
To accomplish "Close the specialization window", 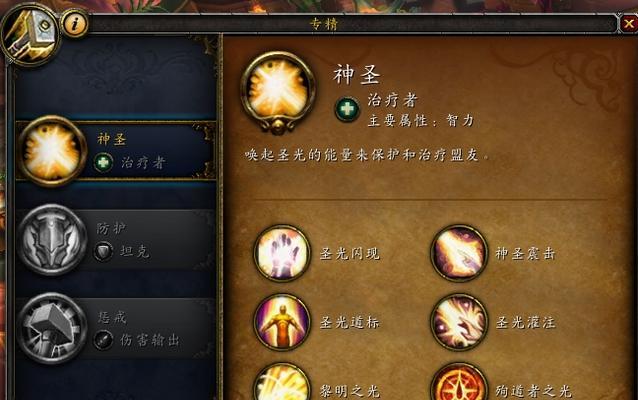I will (628, 24).
